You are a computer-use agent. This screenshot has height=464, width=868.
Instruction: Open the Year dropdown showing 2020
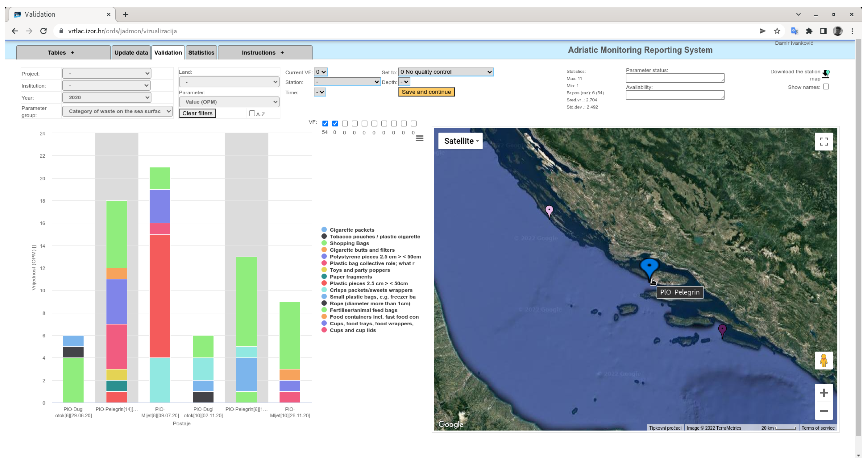click(107, 97)
